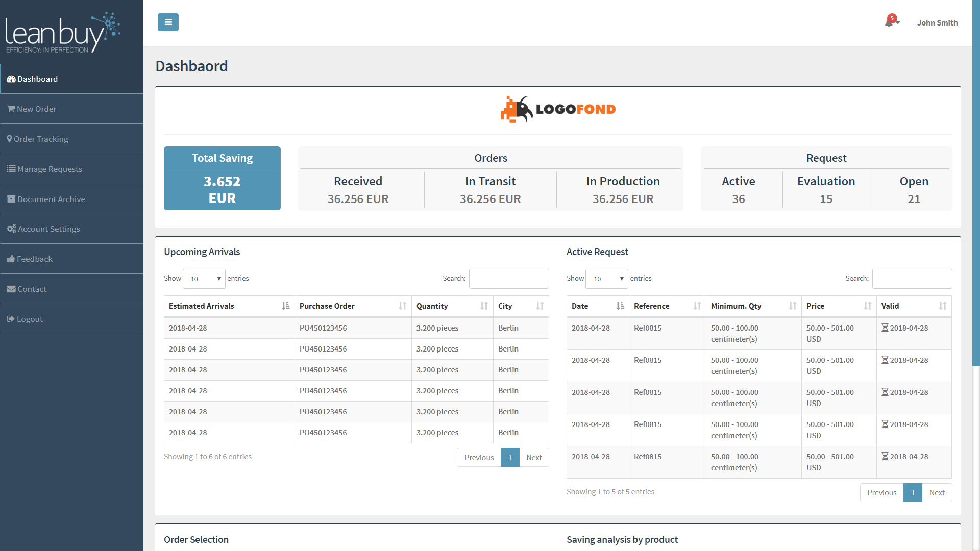The width and height of the screenshot is (980, 551).
Task: Click the Dashboard gauge icon in sidebar
Action: tap(11, 79)
